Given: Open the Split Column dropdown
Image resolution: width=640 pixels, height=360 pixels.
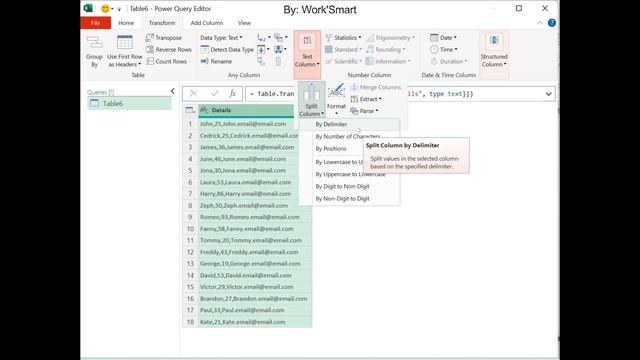Looking at the screenshot, I should click(x=311, y=100).
